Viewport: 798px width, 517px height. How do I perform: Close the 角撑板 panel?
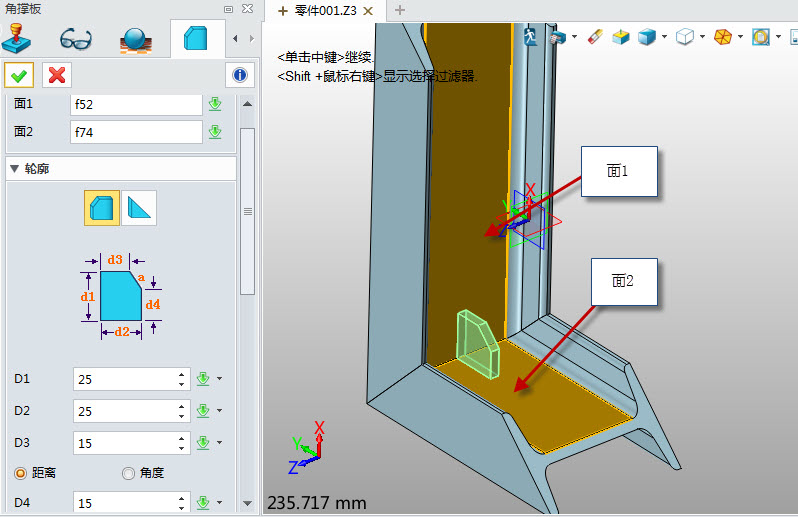click(247, 9)
